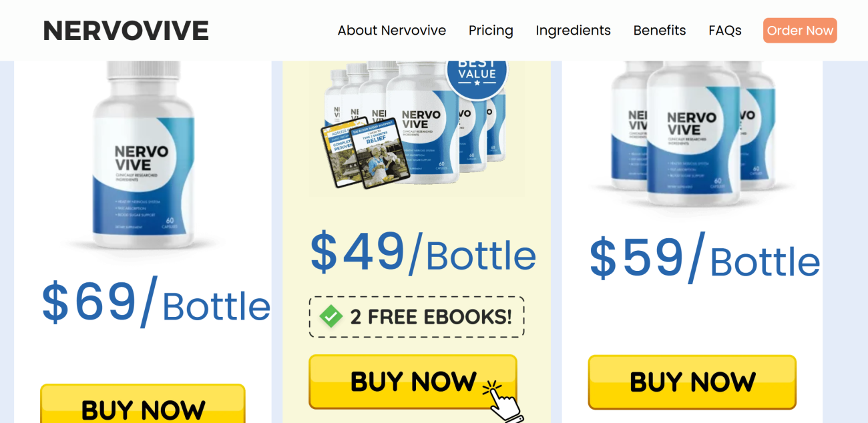Click the green checkmark icon by Free Ebooks
Viewport: 868px width, 423px height.
point(331,316)
